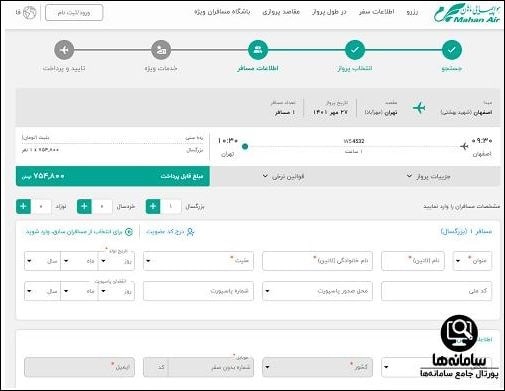Click the mobile country code field

(x=156, y=367)
